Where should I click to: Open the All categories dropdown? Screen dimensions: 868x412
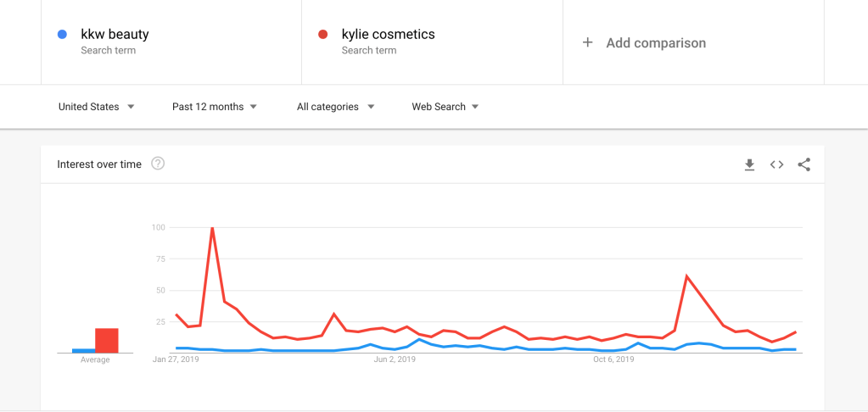click(x=335, y=107)
